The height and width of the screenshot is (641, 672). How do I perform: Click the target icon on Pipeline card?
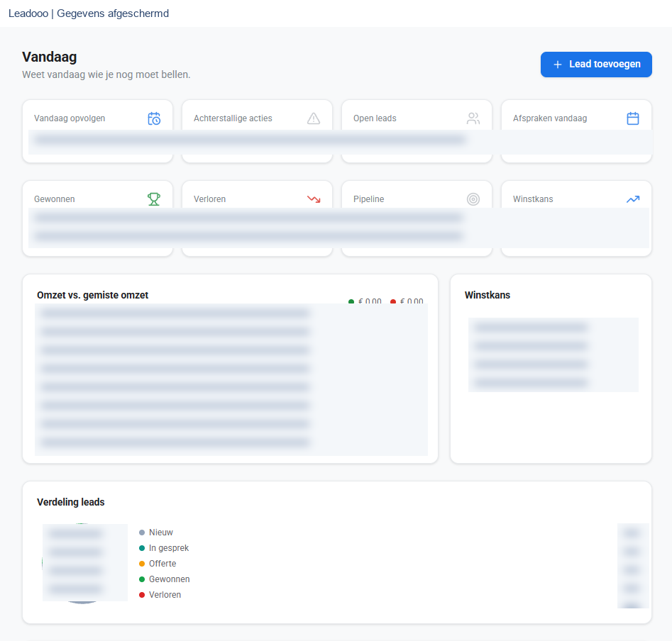tap(473, 199)
